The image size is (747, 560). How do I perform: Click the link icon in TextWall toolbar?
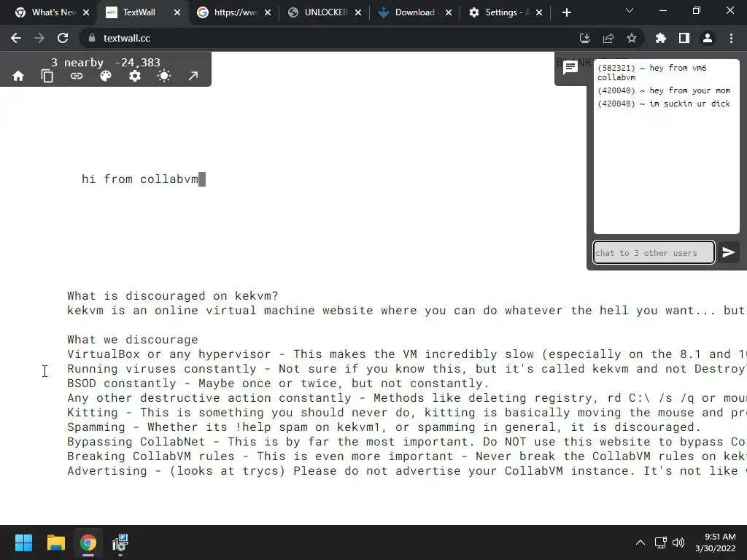click(76, 76)
